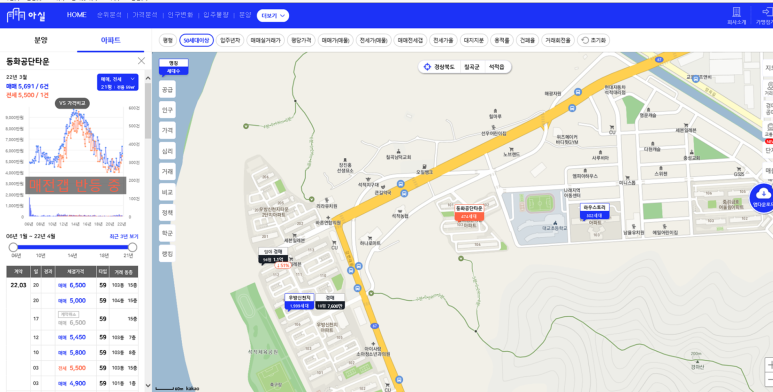The width and height of the screenshot is (773, 392).
Task: Click the login arrow icon at top right
Action: (x=767, y=12)
